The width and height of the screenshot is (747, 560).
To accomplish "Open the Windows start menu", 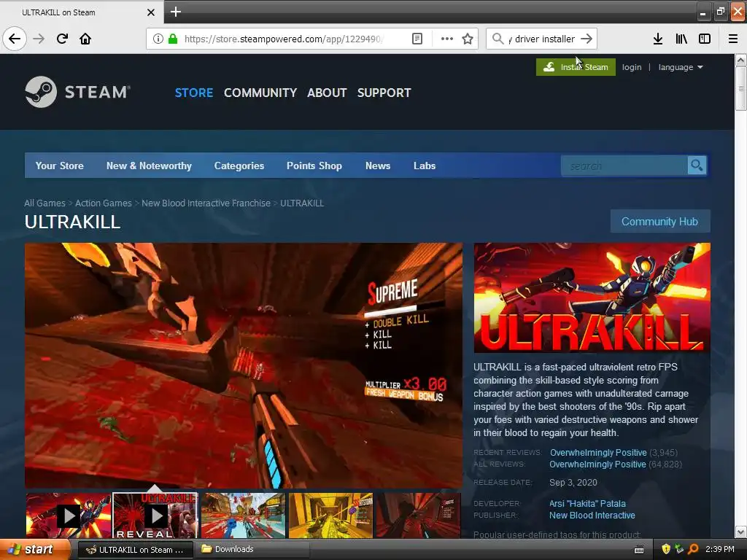I will click(x=34, y=550).
